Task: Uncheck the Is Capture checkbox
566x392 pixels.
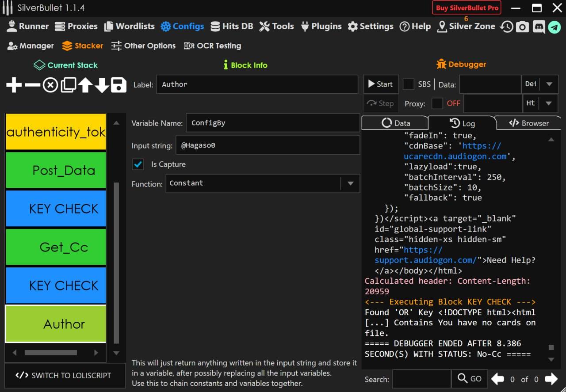Action: 138,164
